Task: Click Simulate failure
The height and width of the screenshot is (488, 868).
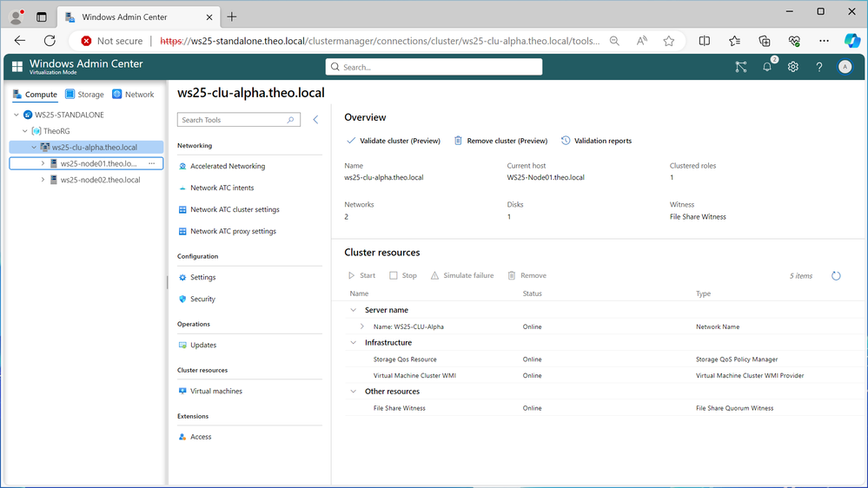Action: click(x=462, y=275)
